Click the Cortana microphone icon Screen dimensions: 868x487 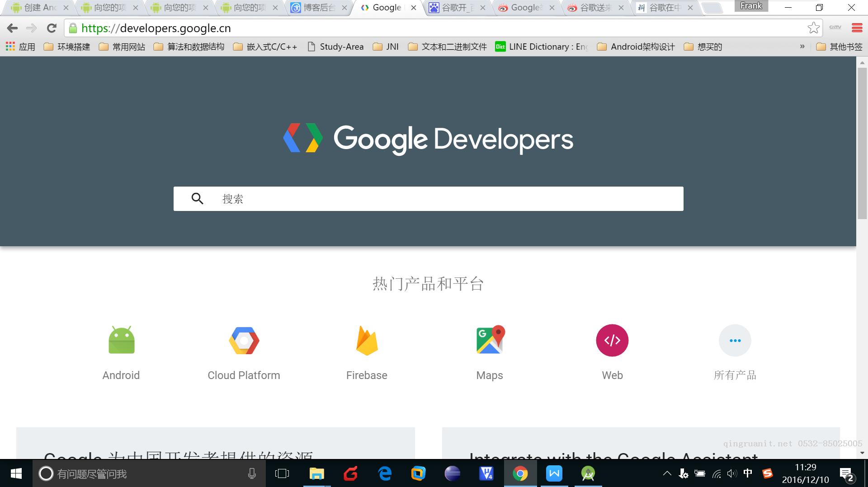(252, 473)
